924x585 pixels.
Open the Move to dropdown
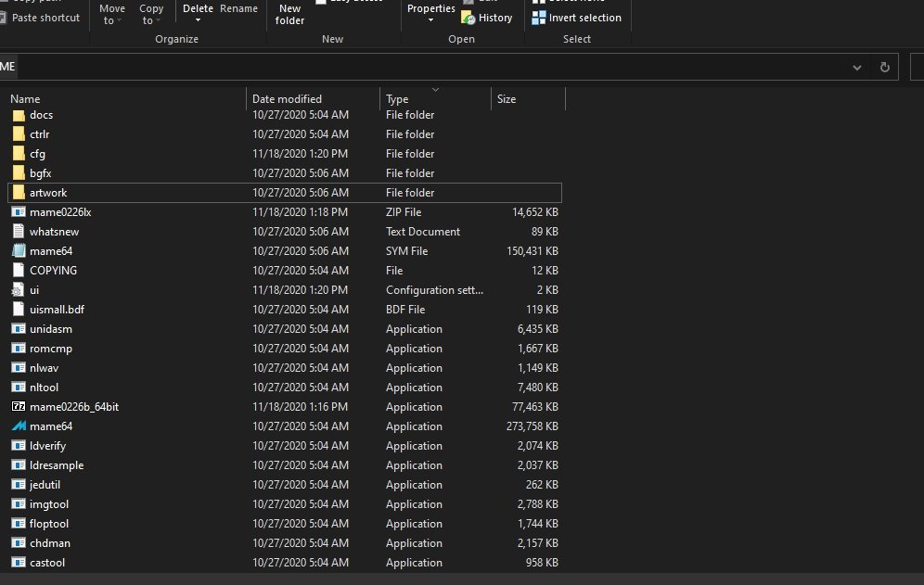click(112, 14)
